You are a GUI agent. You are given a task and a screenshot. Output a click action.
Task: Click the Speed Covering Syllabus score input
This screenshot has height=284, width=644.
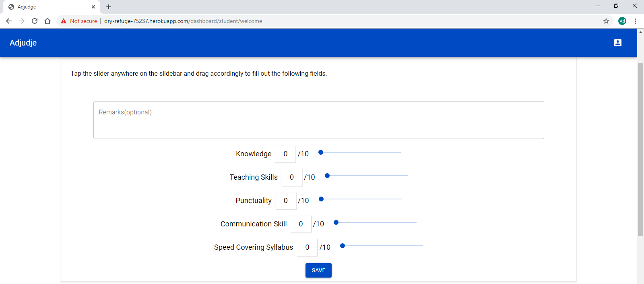[x=307, y=247]
